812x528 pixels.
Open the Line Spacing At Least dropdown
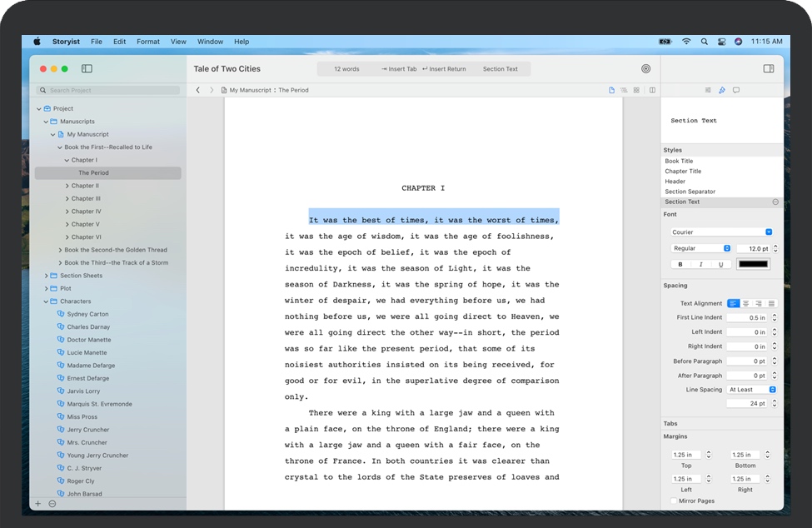coord(752,390)
